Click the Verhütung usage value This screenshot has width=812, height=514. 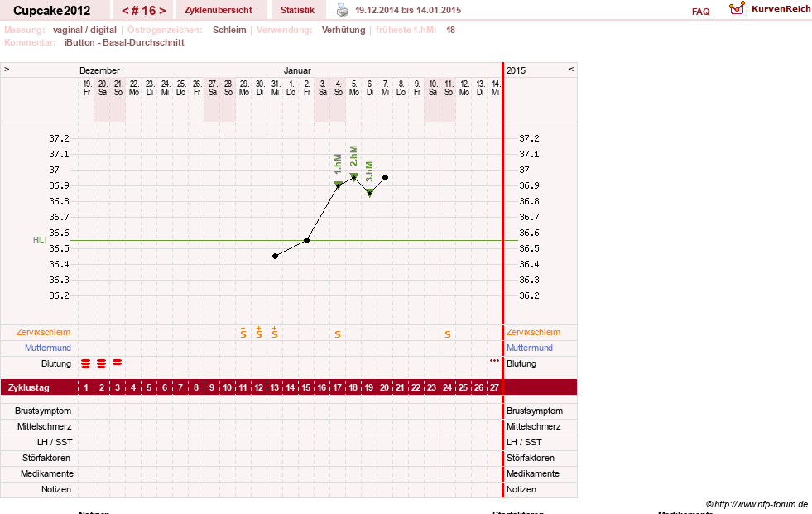pyautogui.click(x=344, y=30)
